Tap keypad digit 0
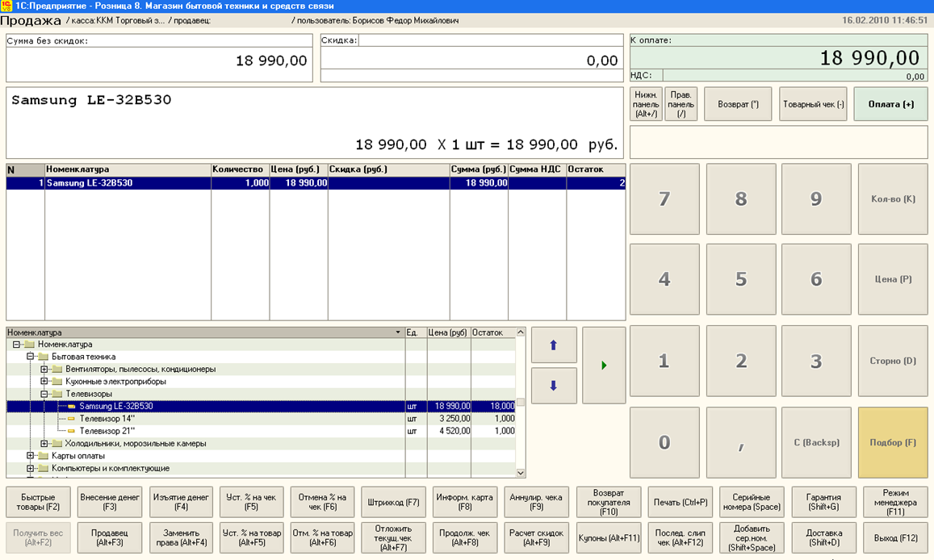Image resolution: width=934 pixels, height=560 pixels. click(x=664, y=442)
